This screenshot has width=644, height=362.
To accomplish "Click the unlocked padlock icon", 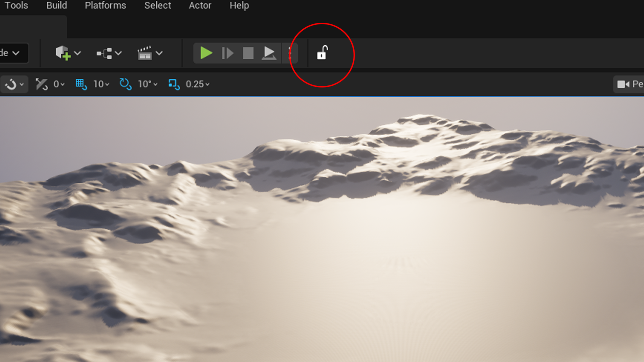I will 322,53.
